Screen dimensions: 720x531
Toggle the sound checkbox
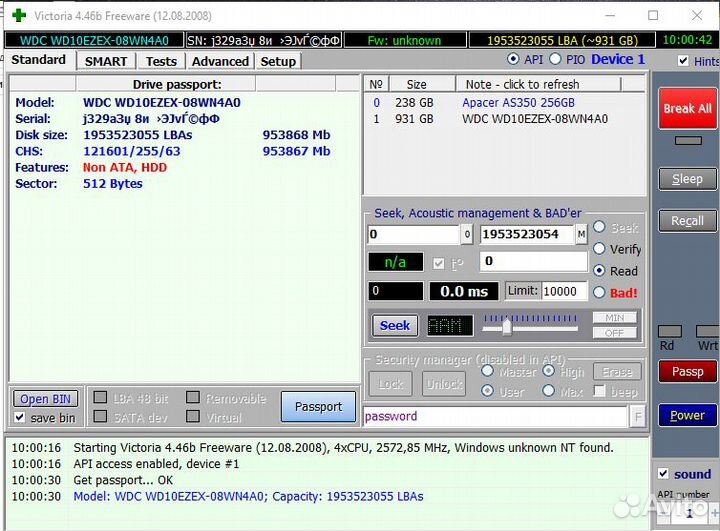[x=663, y=474]
